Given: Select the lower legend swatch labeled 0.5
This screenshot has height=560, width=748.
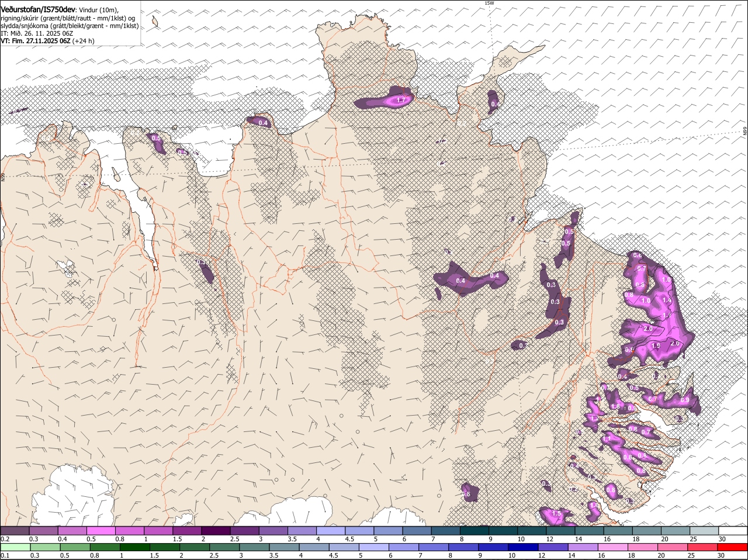Looking at the screenshot, I should [75, 547].
